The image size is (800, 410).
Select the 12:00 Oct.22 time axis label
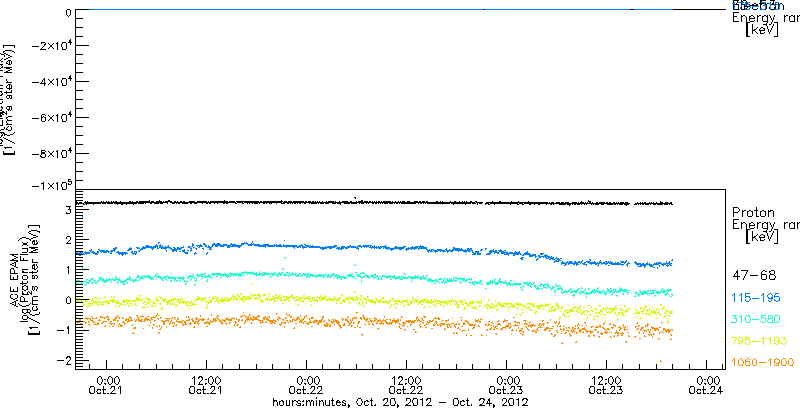pyautogui.click(x=406, y=386)
